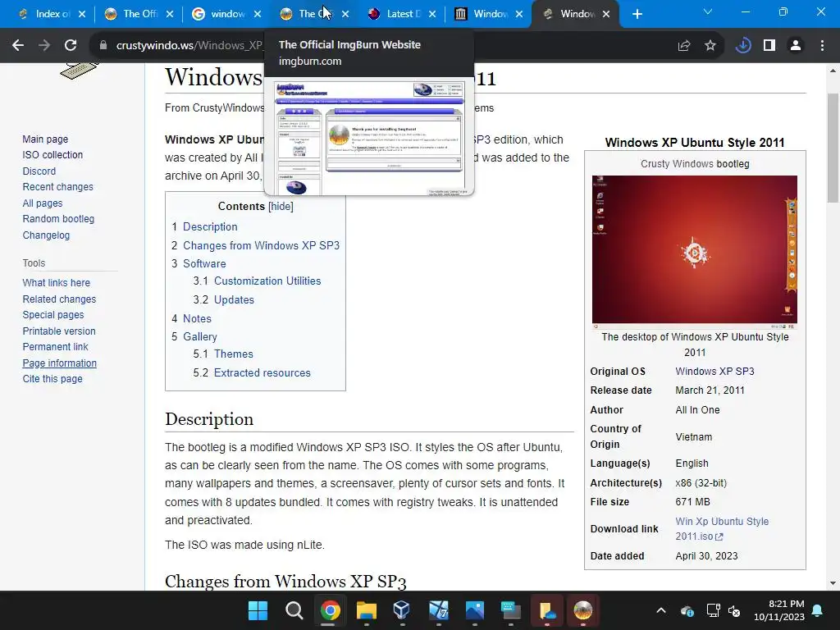Jump to Software section in contents
Image resolution: width=840 pixels, height=630 pixels.
tap(204, 263)
